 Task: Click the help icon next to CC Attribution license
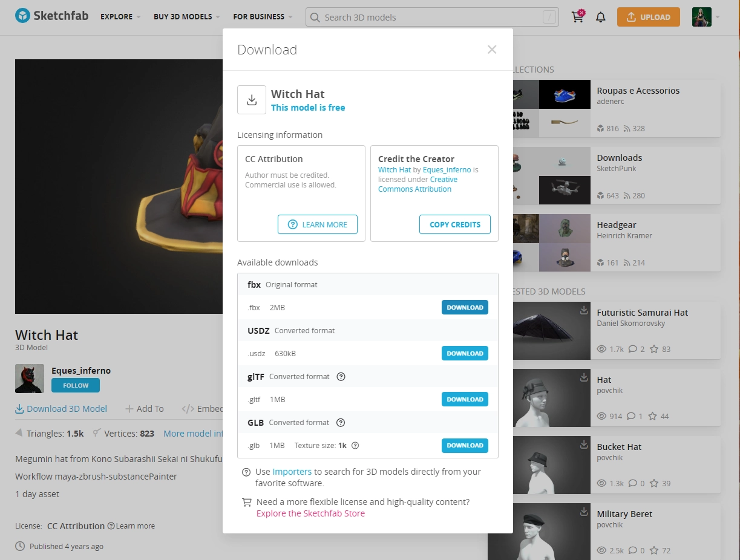[x=111, y=526]
